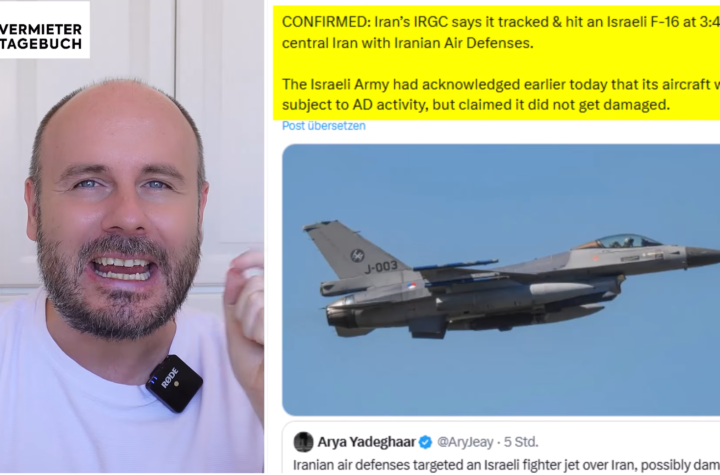The image size is (720, 475).
Task: Click the 'Post übersetzen' translate link
Action: click(x=324, y=126)
